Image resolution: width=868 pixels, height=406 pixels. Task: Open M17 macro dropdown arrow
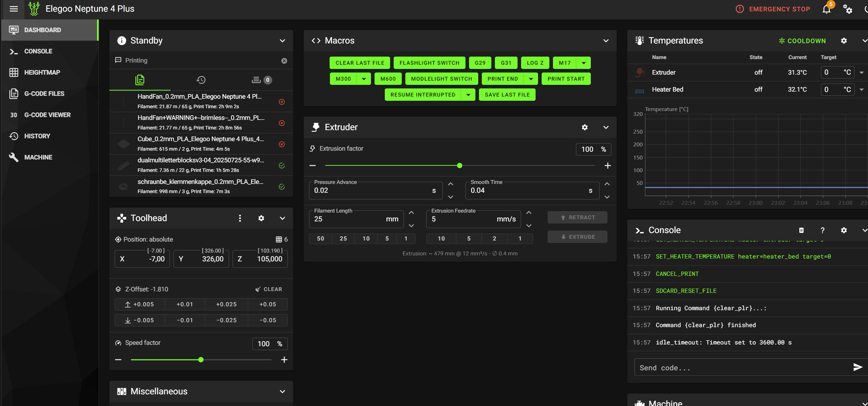(584, 63)
